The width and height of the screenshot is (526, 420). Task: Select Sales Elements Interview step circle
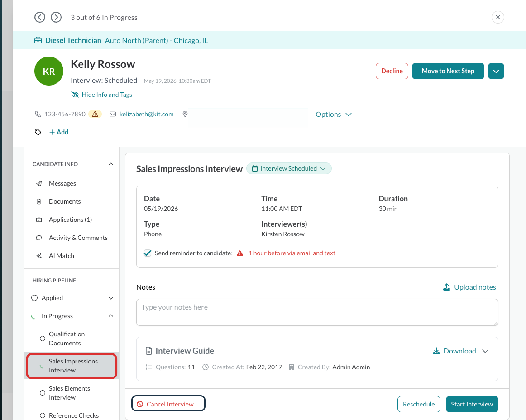(42, 393)
